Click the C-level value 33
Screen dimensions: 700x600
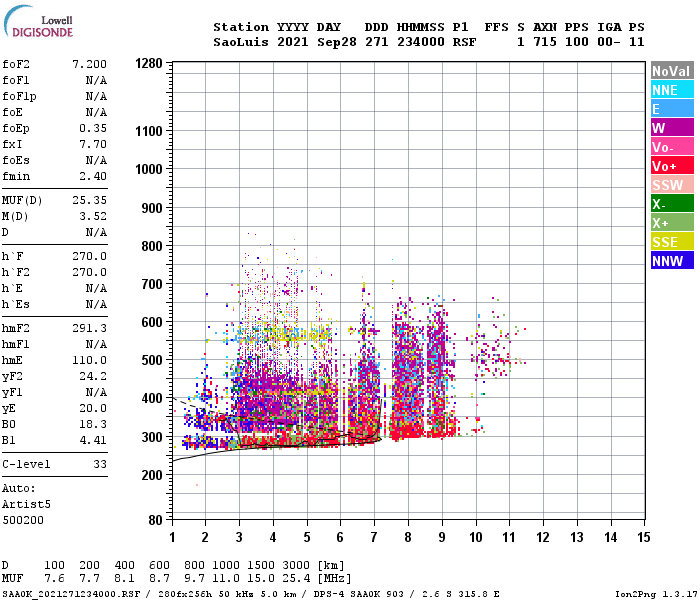pyautogui.click(x=100, y=464)
